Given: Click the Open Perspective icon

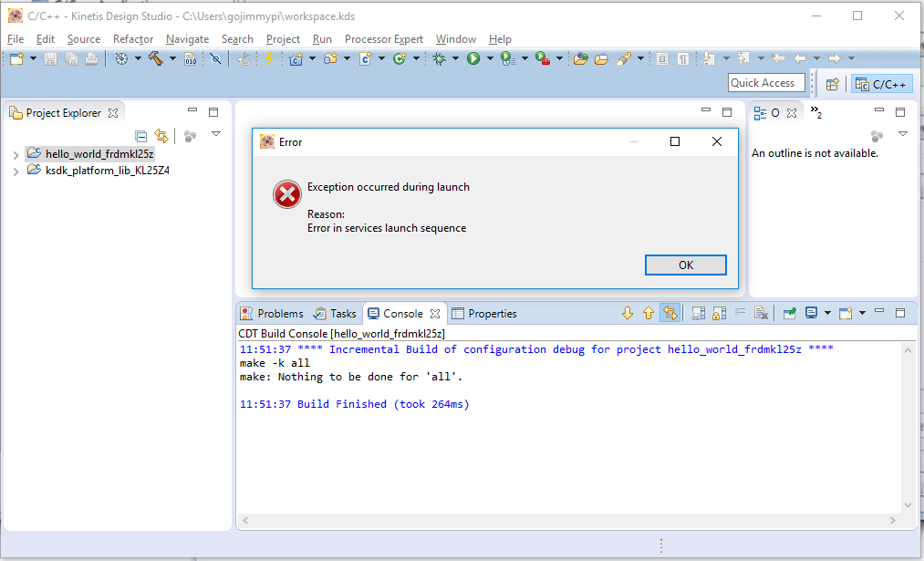Looking at the screenshot, I should pyautogui.click(x=832, y=84).
